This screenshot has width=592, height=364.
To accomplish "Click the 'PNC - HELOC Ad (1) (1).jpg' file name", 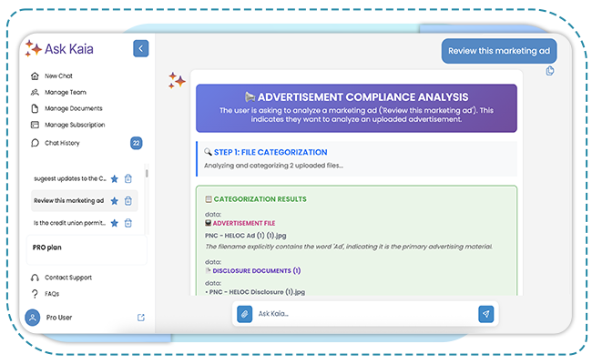I will [x=245, y=236].
